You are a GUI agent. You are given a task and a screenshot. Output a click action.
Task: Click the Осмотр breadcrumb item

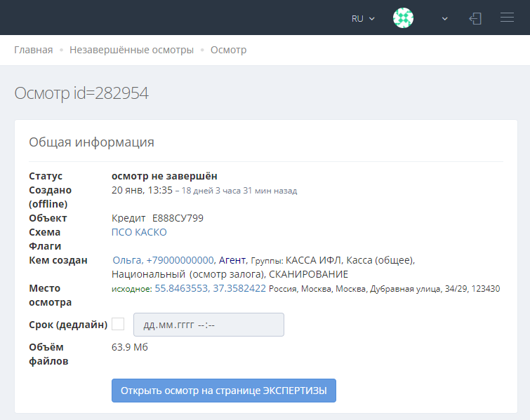pos(228,50)
